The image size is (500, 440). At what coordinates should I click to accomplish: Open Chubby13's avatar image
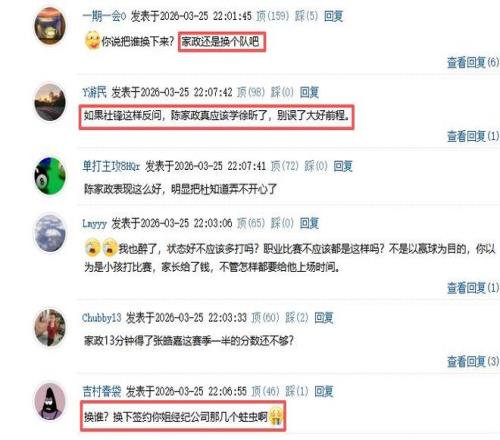pyautogui.click(x=50, y=327)
